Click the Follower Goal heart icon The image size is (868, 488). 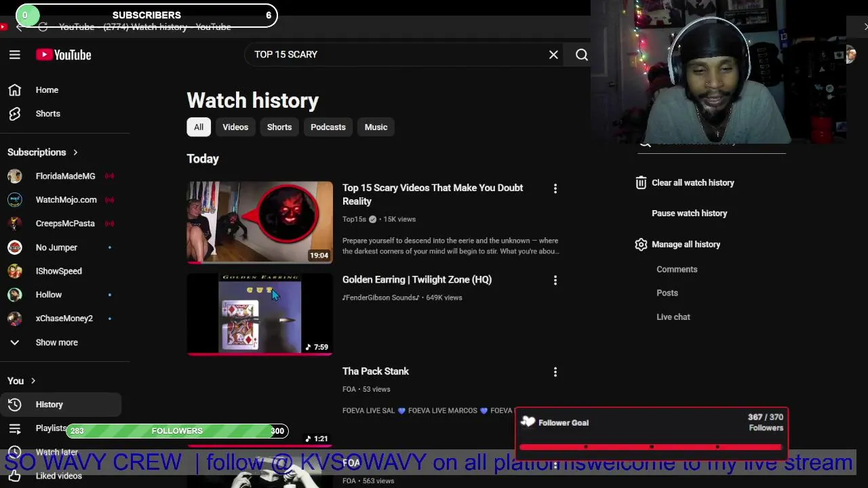[x=528, y=422]
